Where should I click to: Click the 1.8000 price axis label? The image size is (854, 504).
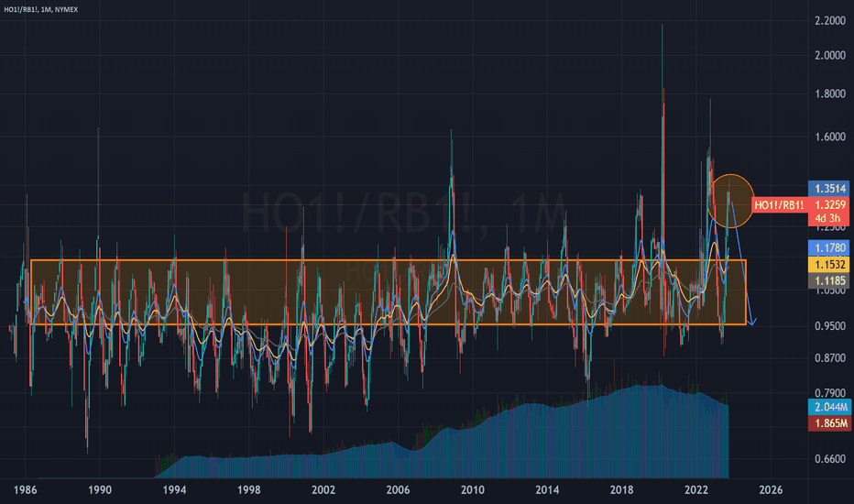coord(830,93)
